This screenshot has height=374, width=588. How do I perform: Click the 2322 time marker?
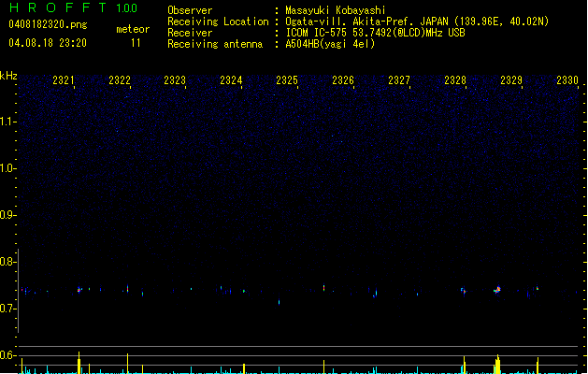120,80
